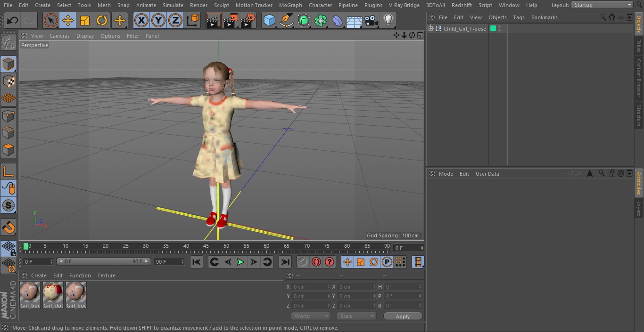Click the current frame 0 F field
The image size is (644, 332).
pyautogui.click(x=38, y=261)
